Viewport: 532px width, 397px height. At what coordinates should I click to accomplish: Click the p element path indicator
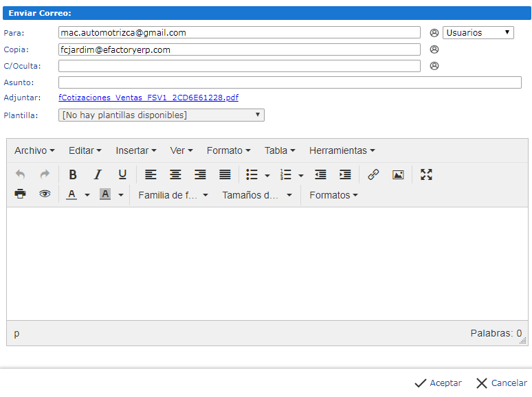(x=16, y=334)
